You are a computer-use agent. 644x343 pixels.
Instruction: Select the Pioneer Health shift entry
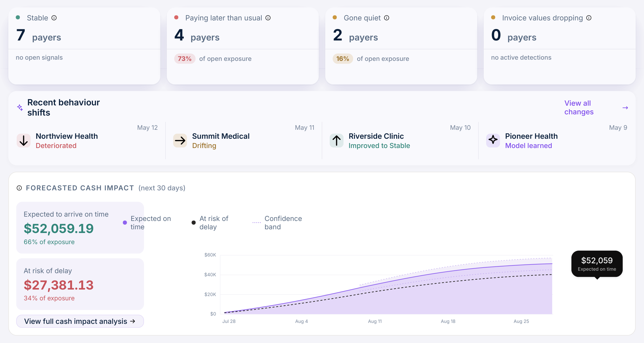click(557, 141)
